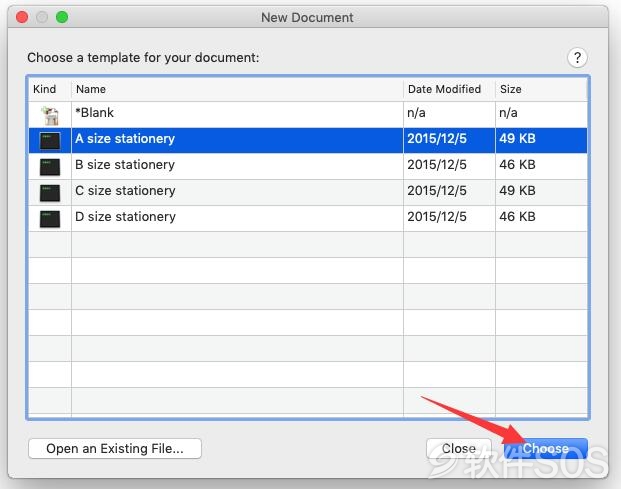
Task: Select the *Blank template row
Action: (x=308, y=114)
